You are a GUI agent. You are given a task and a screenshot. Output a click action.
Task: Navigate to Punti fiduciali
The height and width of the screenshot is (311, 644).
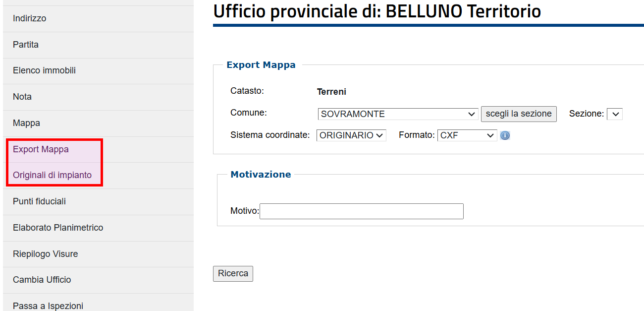[x=98, y=202]
